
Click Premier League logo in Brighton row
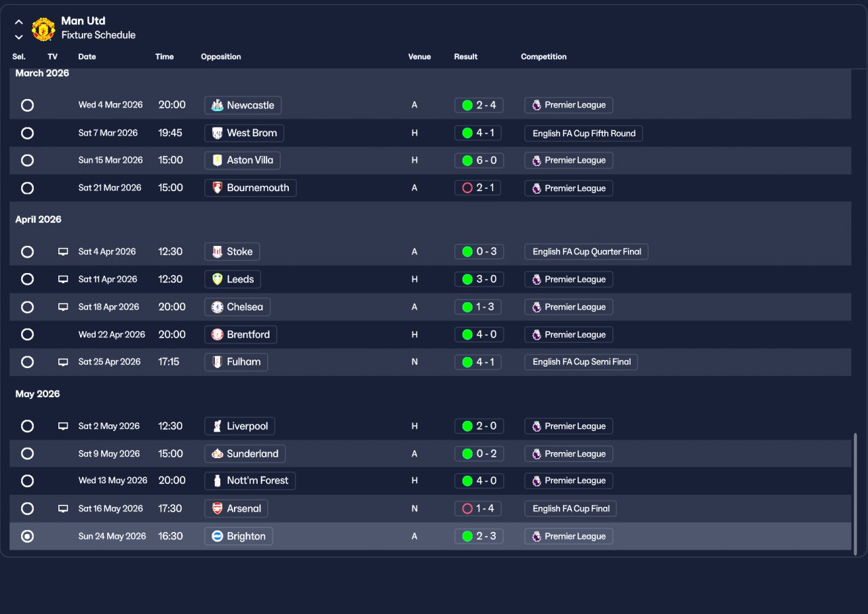(x=536, y=536)
